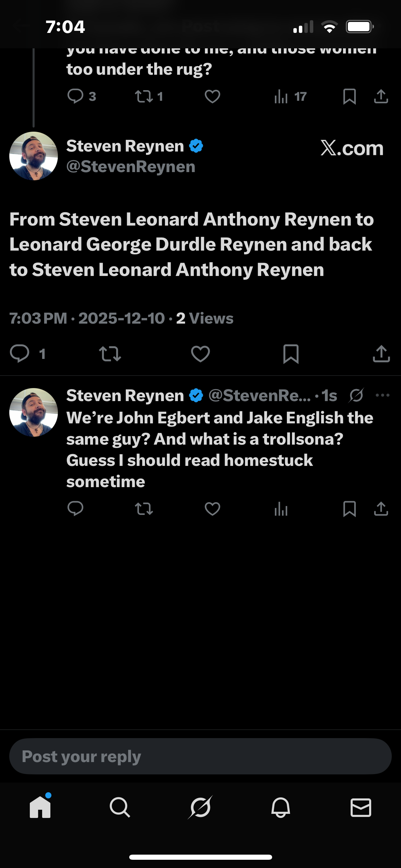Tap the main post's profile picture
Viewport: 401px width, 868px height.
(34, 156)
